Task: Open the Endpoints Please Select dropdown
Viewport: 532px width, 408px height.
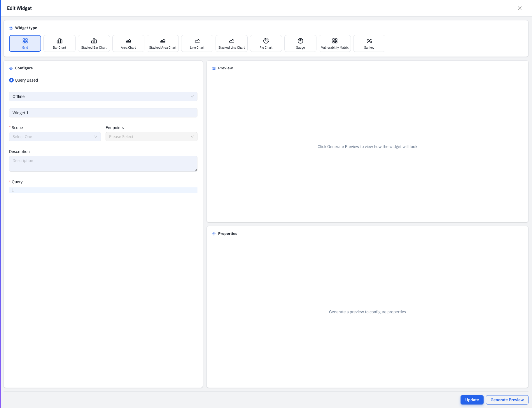Action: pos(151,137)
